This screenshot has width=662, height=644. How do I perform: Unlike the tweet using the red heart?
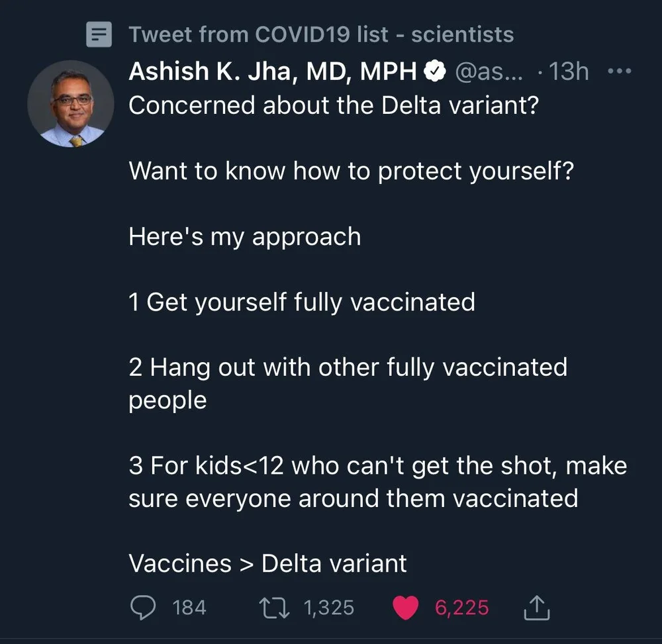point(405,608)
